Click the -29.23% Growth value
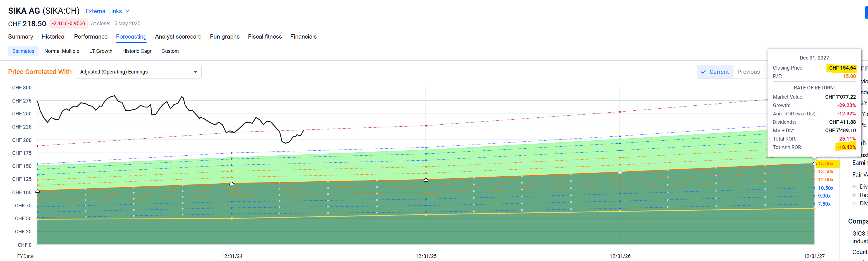The width and height of the screenshot is (868, 261). point(847,105)
